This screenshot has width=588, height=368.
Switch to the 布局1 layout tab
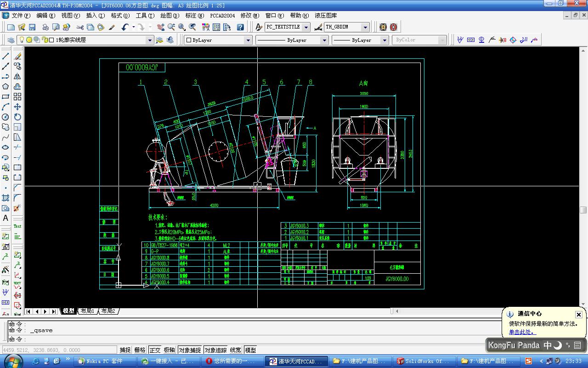click(x=87, y=311)
